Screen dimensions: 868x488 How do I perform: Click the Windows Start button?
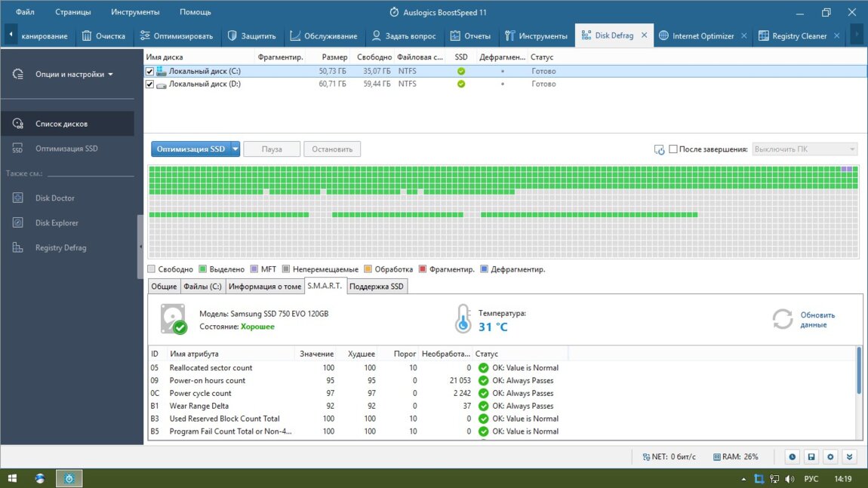click(12, 478)
